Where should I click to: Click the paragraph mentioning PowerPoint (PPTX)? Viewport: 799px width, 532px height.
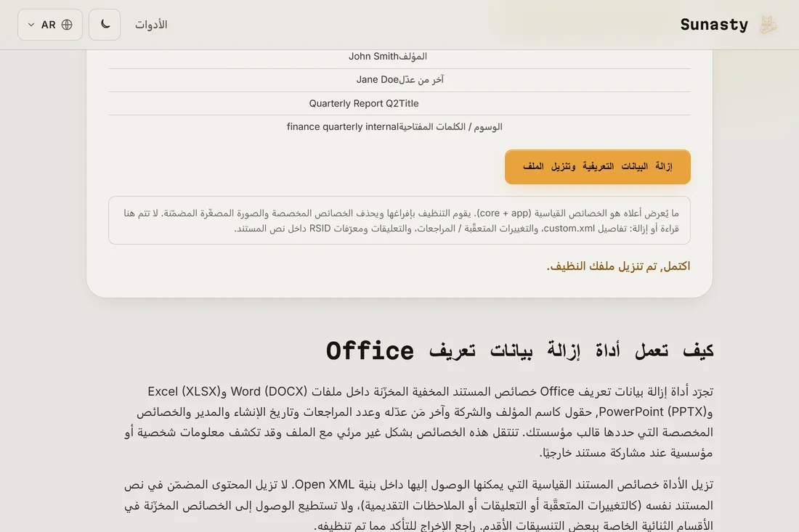point(419,422)
